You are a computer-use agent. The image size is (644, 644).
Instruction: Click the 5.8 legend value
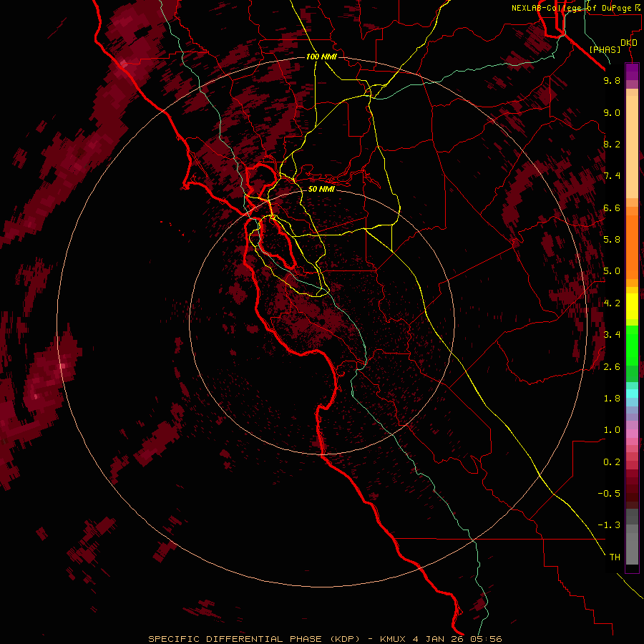(x=612, y=240)
